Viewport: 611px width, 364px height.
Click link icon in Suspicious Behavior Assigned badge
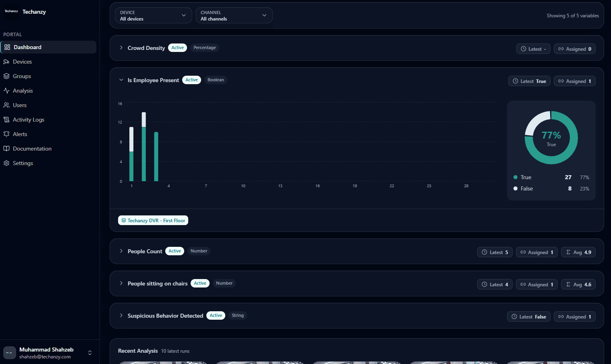point(561,316)
